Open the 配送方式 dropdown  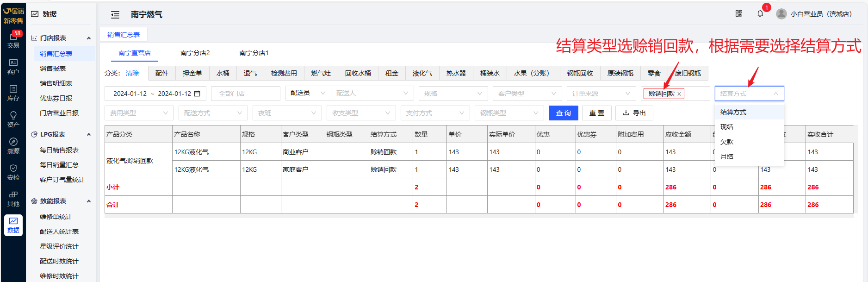click(213, 113)
